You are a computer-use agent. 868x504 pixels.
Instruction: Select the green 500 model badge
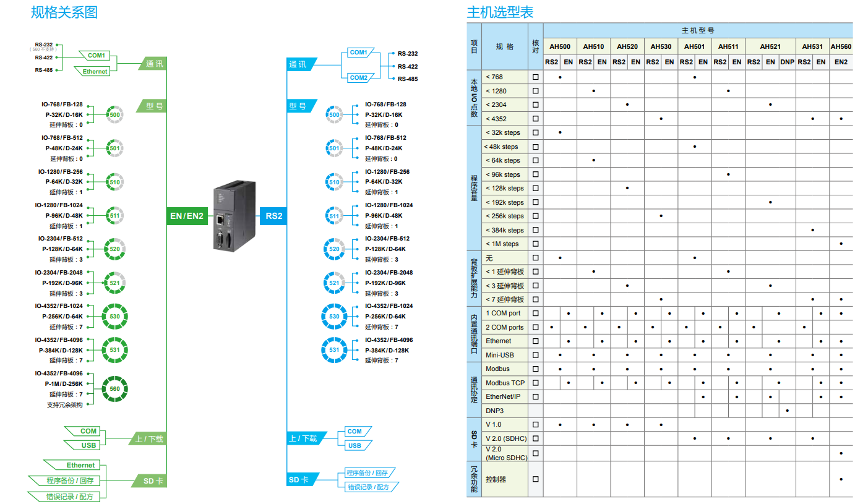pos(114,114)
